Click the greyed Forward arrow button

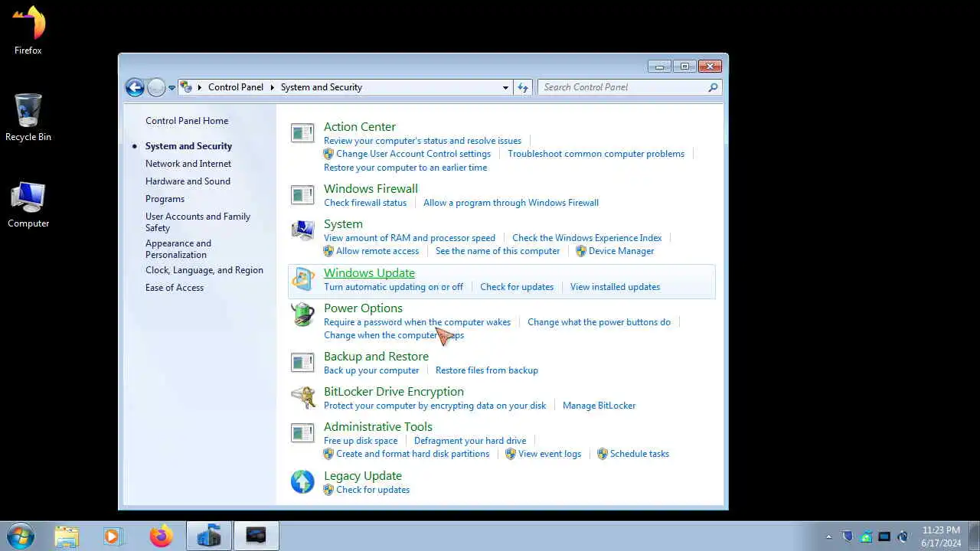click(156, 87)
